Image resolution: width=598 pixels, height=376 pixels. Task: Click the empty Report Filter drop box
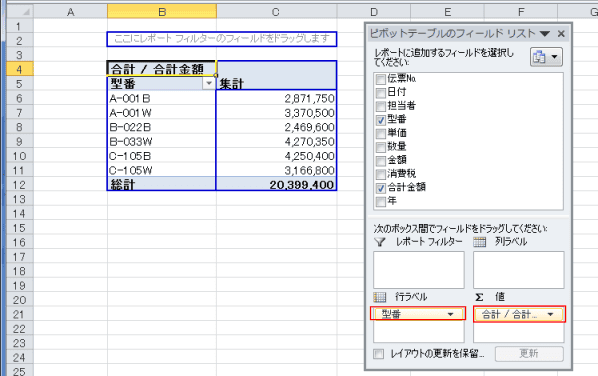tap(419, 270)
